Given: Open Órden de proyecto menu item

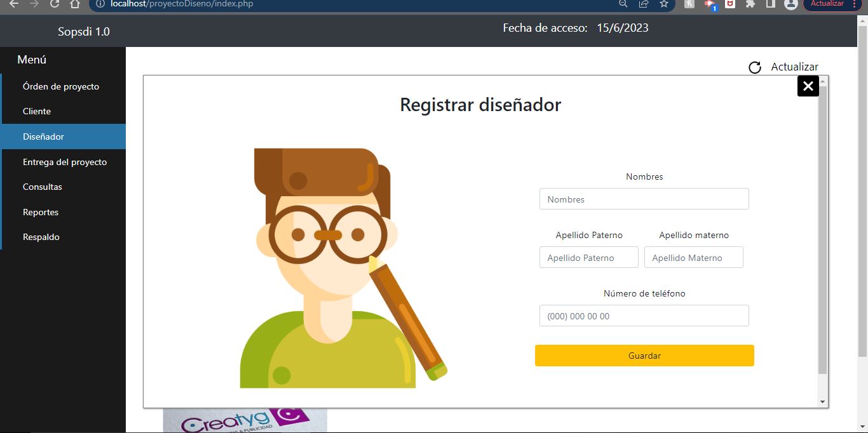Looking at the screenshot, I should 61,86.
